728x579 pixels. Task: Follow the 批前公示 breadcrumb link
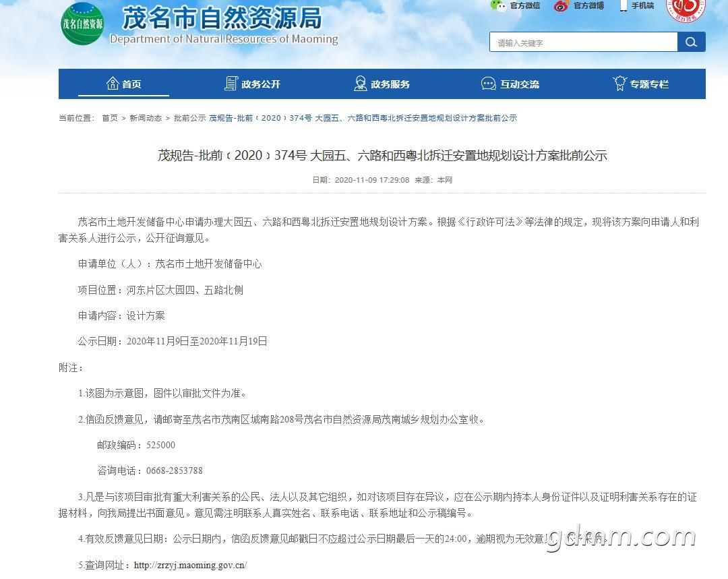(x=189, y=119)
